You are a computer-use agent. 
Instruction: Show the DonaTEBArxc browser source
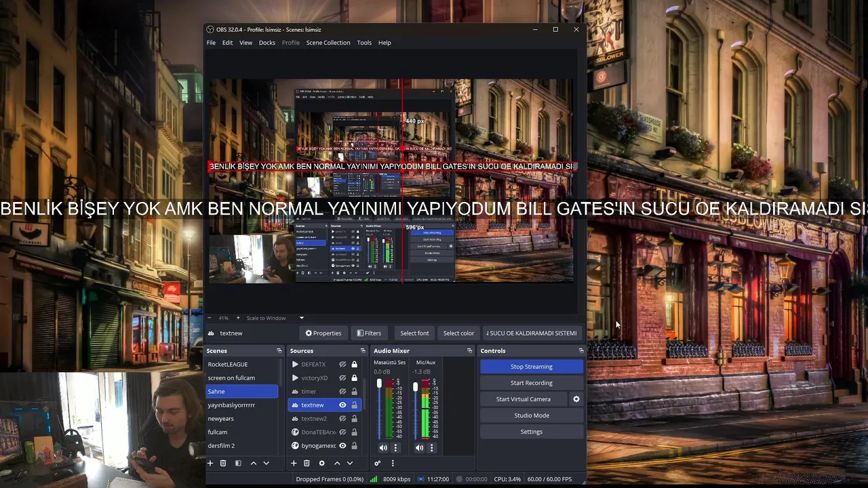click(x=342, y=432)
